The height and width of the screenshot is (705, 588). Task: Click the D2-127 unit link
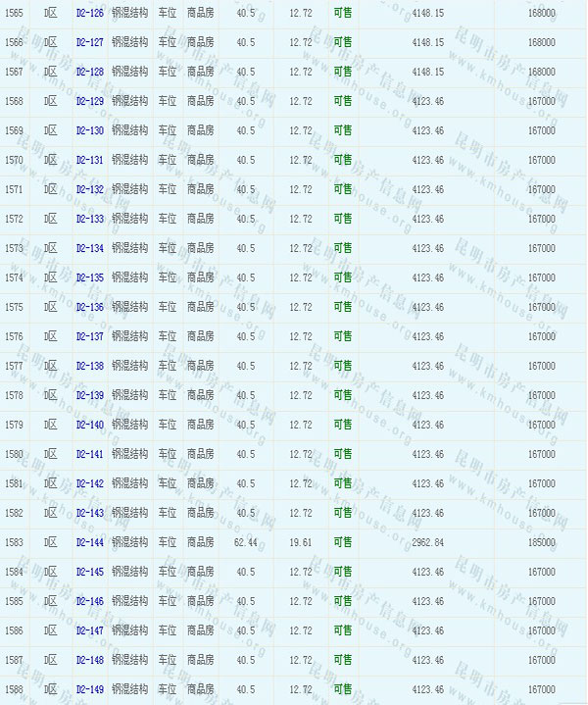89,43
